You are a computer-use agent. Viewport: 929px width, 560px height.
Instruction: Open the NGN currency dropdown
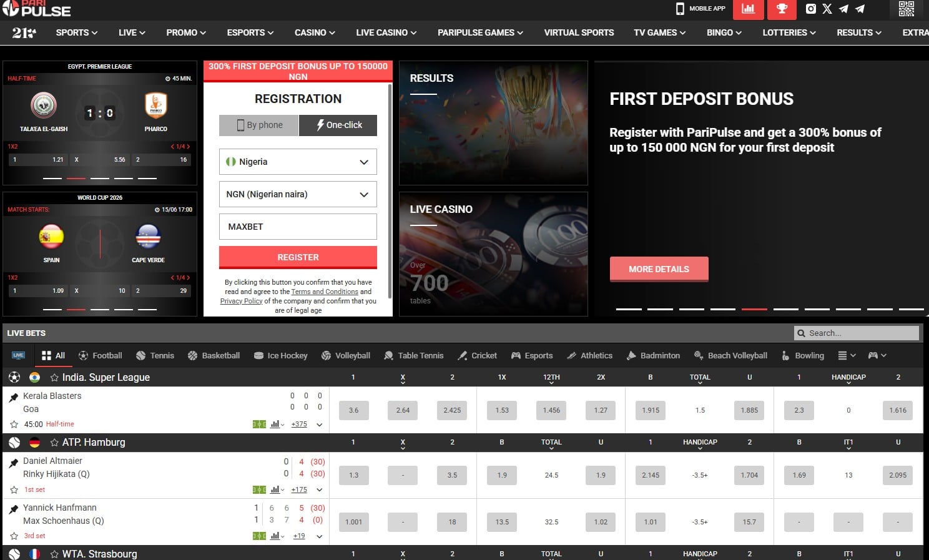(x=298, y=194)
